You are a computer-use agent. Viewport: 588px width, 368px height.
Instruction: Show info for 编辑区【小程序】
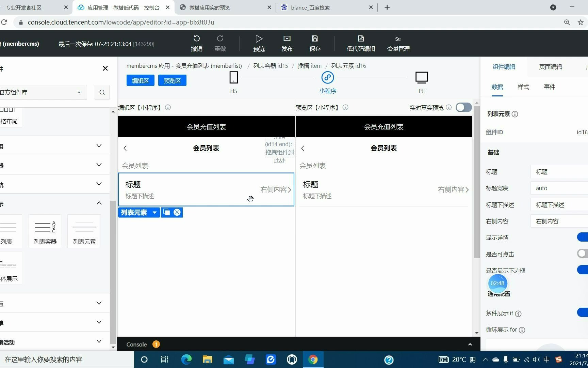tap(168, 107)
